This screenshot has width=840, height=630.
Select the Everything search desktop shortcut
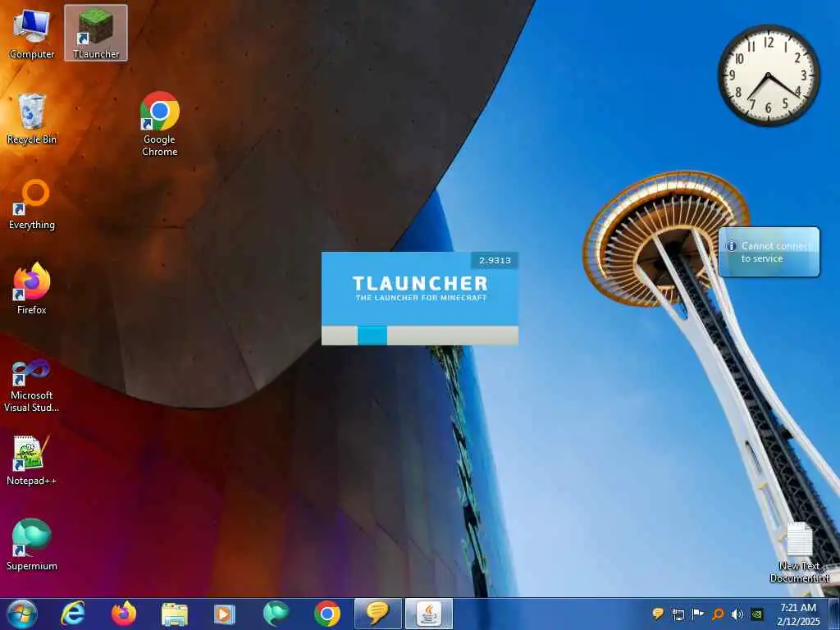pyautogui.click(x=32, y=204)
